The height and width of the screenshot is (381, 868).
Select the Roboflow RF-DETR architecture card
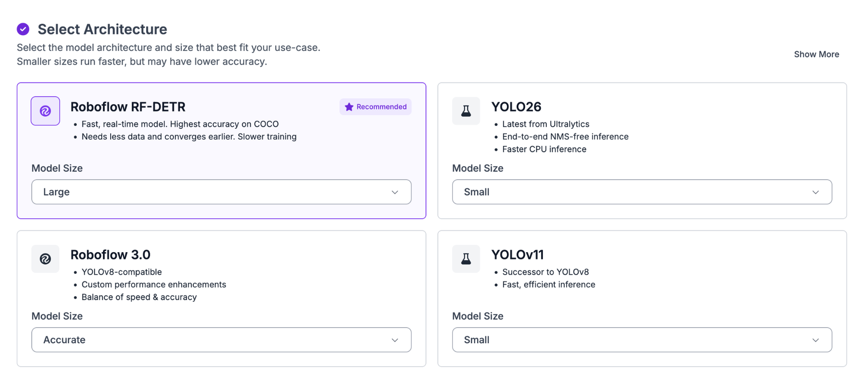point(221,151)
